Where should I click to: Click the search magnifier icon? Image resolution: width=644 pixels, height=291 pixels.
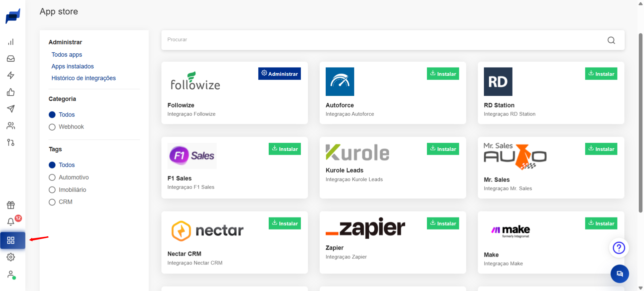point(611,40)
